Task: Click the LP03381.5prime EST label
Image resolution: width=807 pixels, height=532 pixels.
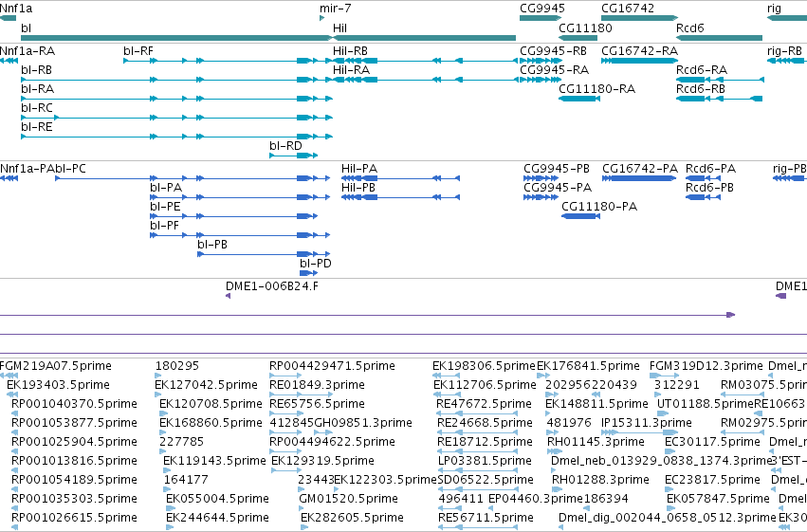Action: pyautogui.click(x=485, y=461)
